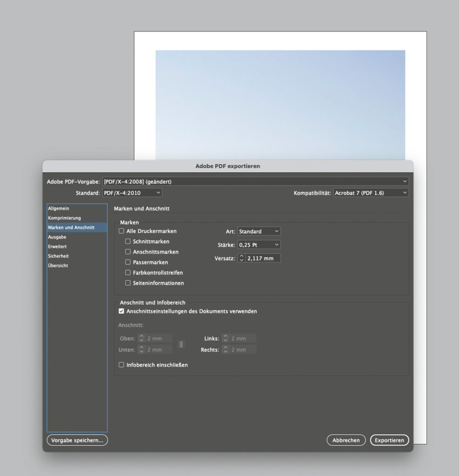The width and height of the screenshot is (459, 476).
Task: Enable Passermarken checkbox
Action: click(128, 262)
